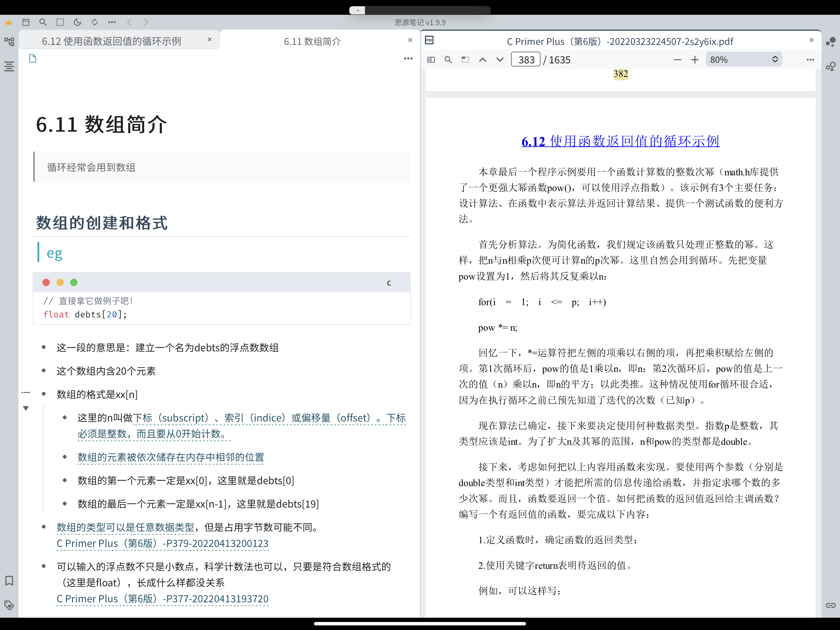Image resolution: width=840 pixels, height=630 pixels.
Task: Open the document tree panel on left edge
Action: [9, 42]
